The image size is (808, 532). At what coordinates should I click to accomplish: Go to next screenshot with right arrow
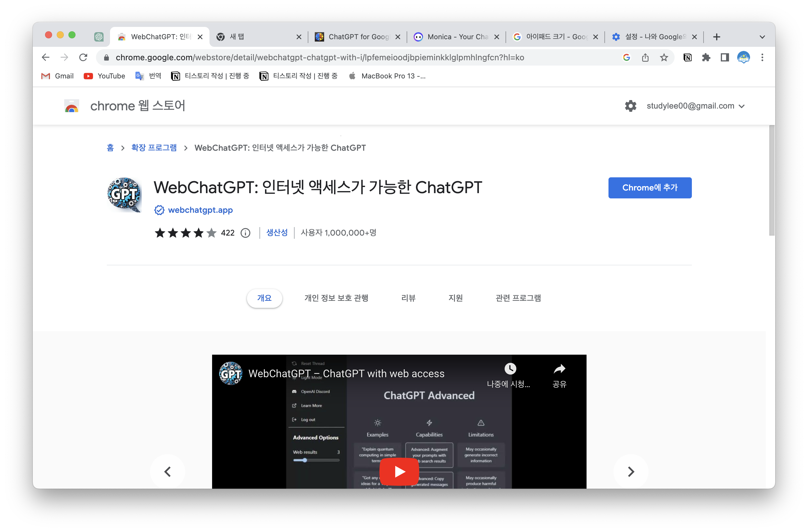630,471
